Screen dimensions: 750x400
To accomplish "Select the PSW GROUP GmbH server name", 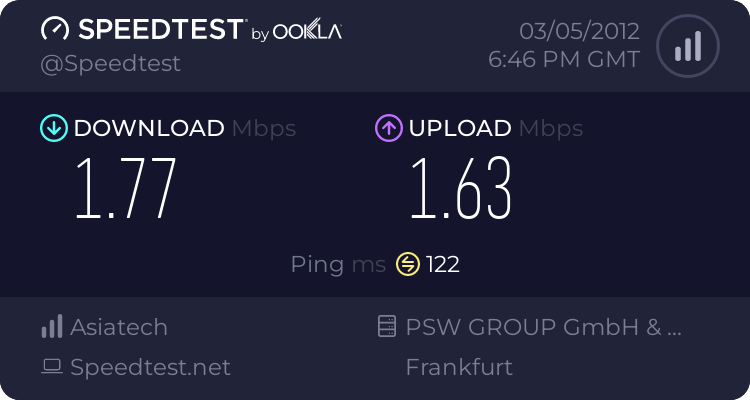I will click(544, 327).
